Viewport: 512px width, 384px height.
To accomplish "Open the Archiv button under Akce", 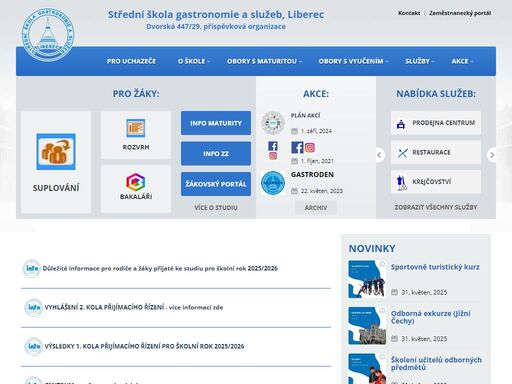I will click(x=316, y=208).
